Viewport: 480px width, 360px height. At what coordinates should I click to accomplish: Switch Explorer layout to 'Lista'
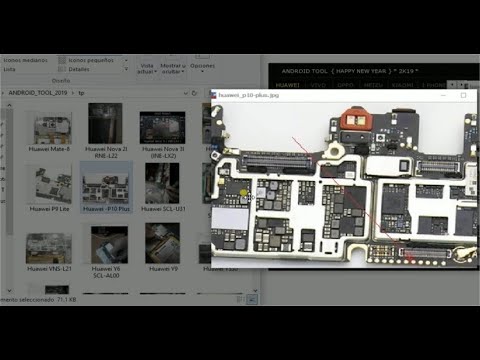coord(9,69)
